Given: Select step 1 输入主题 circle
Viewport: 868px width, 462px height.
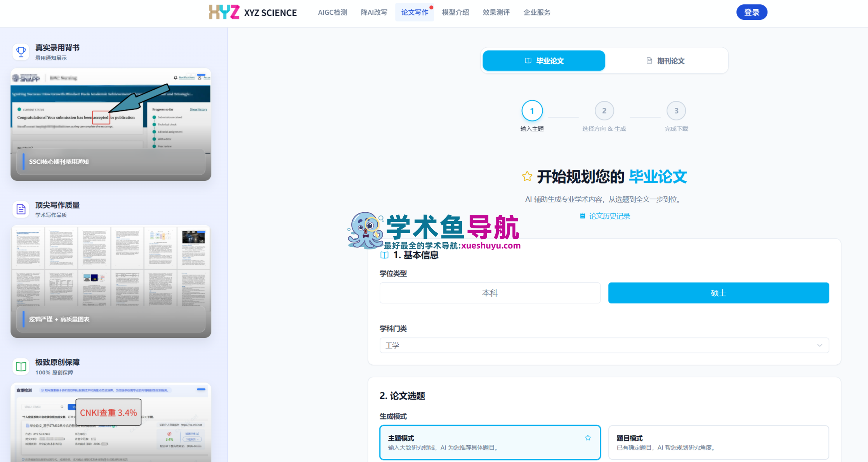Looking at the screenshot, I should coord(532,111).
